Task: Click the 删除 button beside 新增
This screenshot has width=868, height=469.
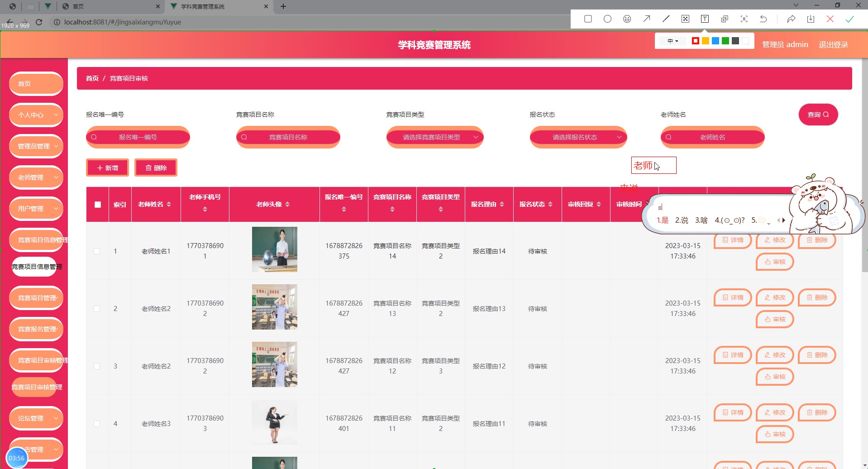Action: point(156,167)
